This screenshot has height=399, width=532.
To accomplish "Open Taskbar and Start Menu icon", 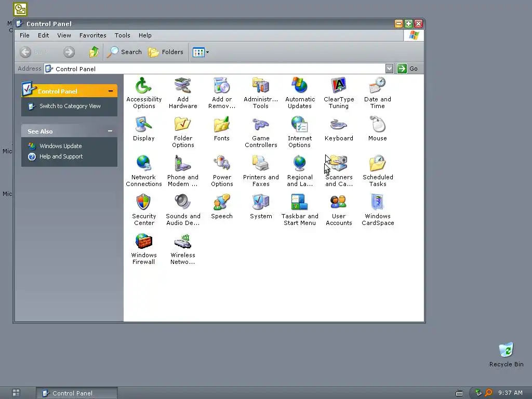I will (x=300, y=210).
